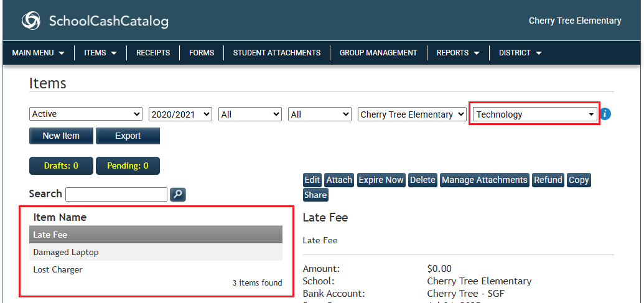The width and height of the screenshot is (644, 303).
Task: Select the Damaged Laptop item
Action: 156,252
